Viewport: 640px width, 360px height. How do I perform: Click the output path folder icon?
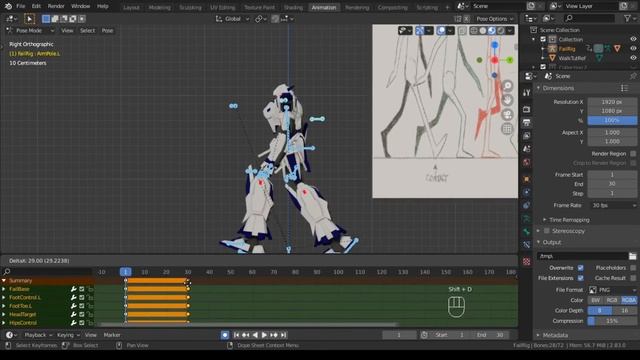[633, 256]
